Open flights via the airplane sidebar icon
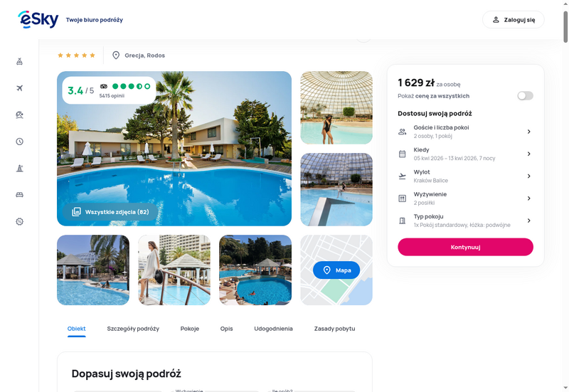The height and width of the screenshot is (392, 569). pos(20,88)
